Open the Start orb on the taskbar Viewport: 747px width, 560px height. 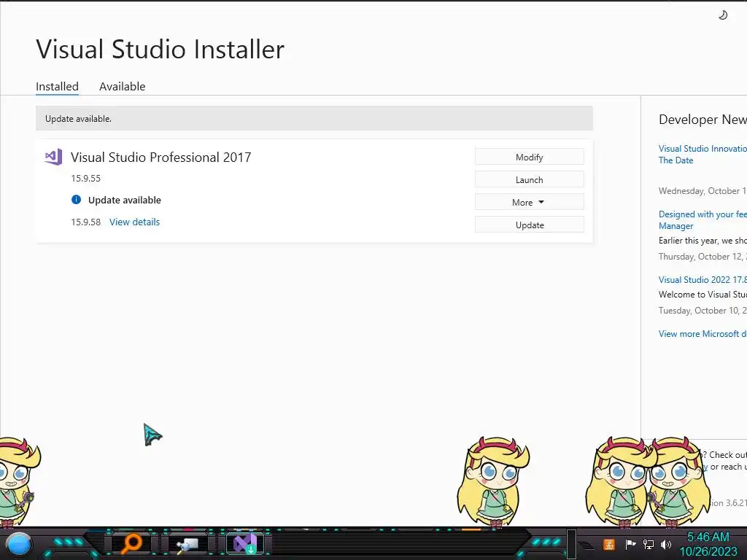tap(19, 545)
